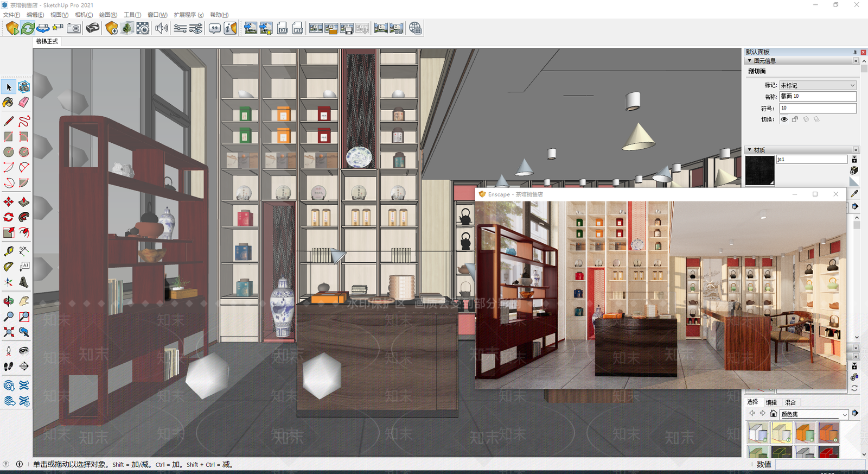Image resolution: width=868 pixels, height=474 pixels.
Task: Open the 颜色集 material collection dropdown
Action: tap(814, 414)
